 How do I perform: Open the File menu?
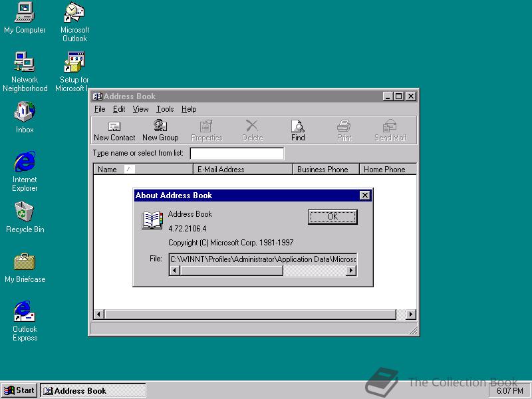(x=100, y=109)
